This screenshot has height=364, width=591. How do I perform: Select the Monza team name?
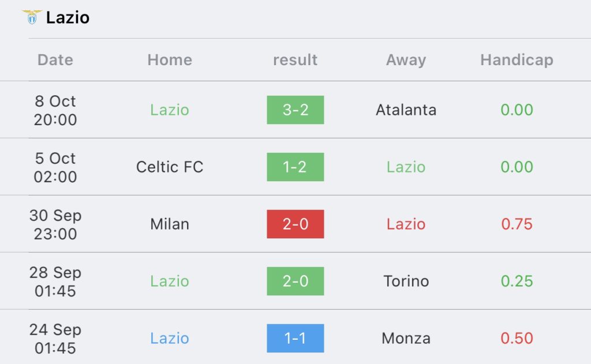tap(406, 339)
